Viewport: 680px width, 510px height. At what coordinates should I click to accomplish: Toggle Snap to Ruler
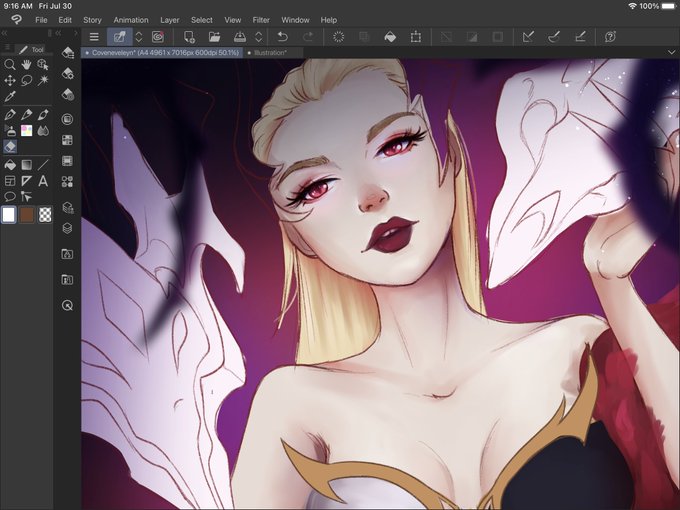coord(528,37)
